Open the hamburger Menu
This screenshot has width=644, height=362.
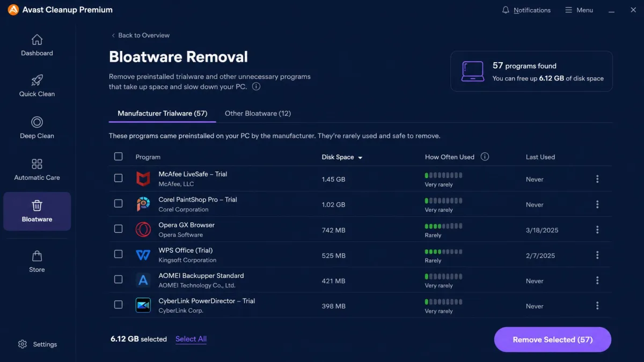coord(579,10)
